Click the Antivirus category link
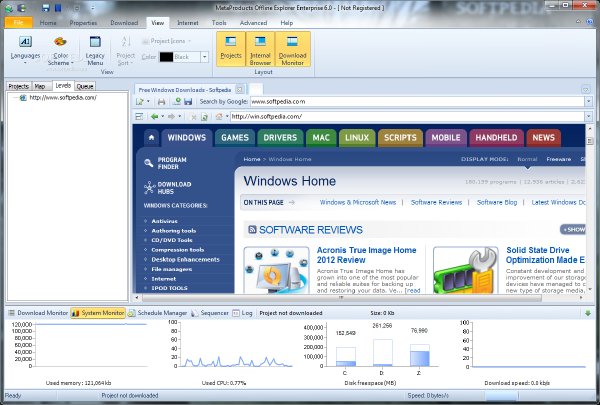Viewport: 600px width, 405px height. click(x=164, y=221)
